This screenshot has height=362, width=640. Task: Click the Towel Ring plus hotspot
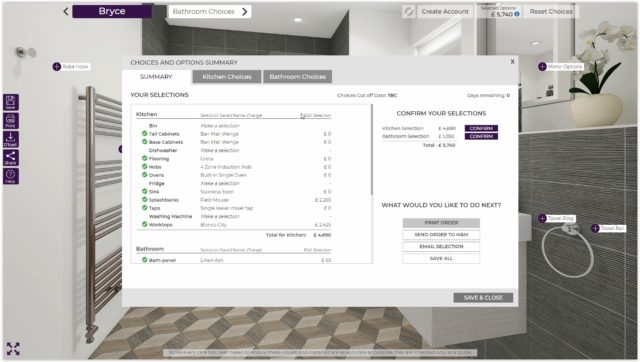[542, 218]
